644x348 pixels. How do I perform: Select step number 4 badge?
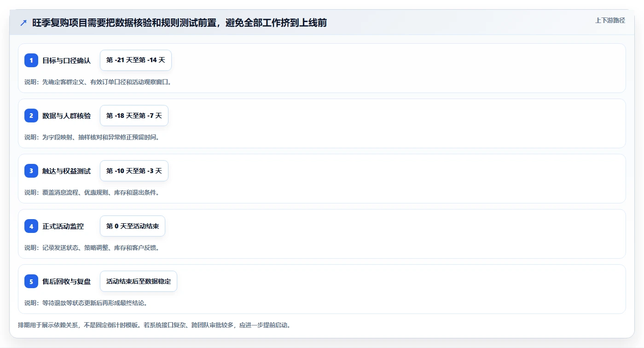click(x=31, y=226)
